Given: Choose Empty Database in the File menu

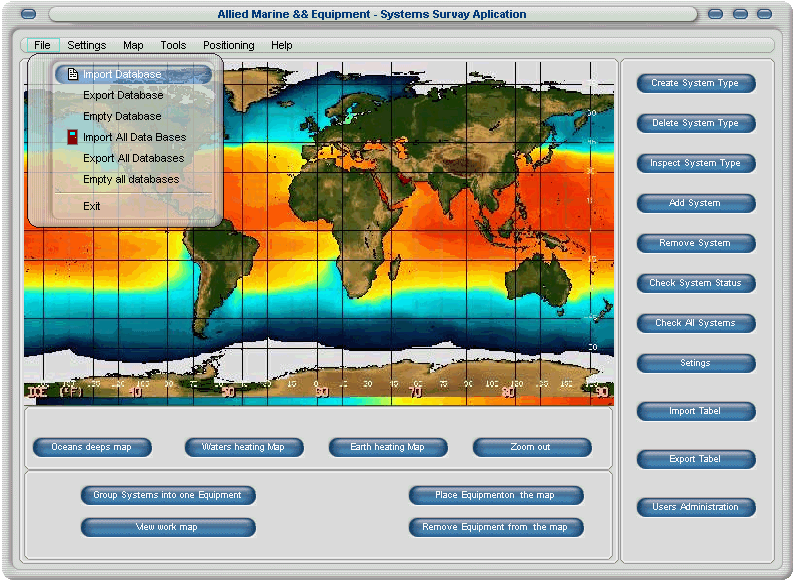Looking at the screenshot, I should click(122, 116).
